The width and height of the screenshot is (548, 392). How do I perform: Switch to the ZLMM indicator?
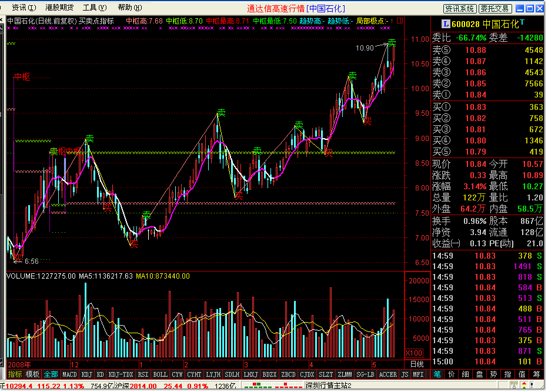[345, 374]
